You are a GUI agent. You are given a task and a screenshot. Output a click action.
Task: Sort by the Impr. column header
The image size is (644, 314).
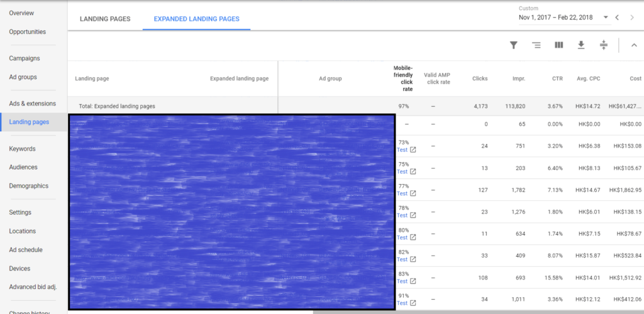click(x=518, y=78)
